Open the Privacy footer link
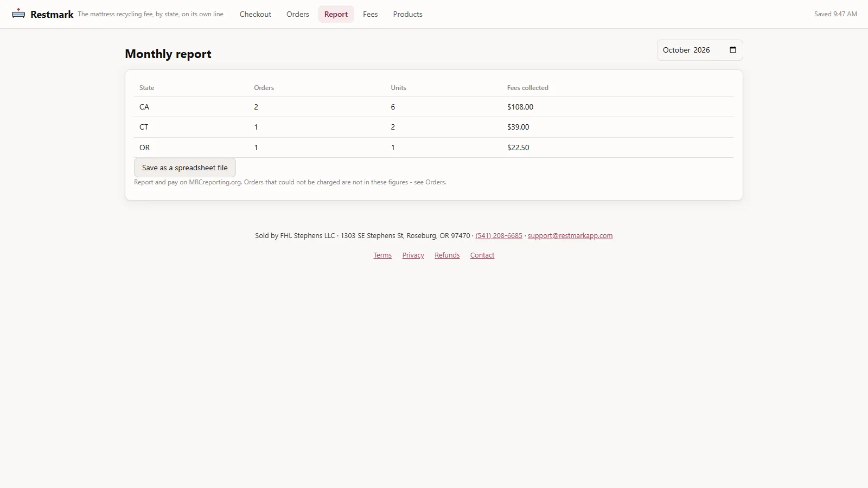This screenshot has height=488, width=868. coord(413,255)
